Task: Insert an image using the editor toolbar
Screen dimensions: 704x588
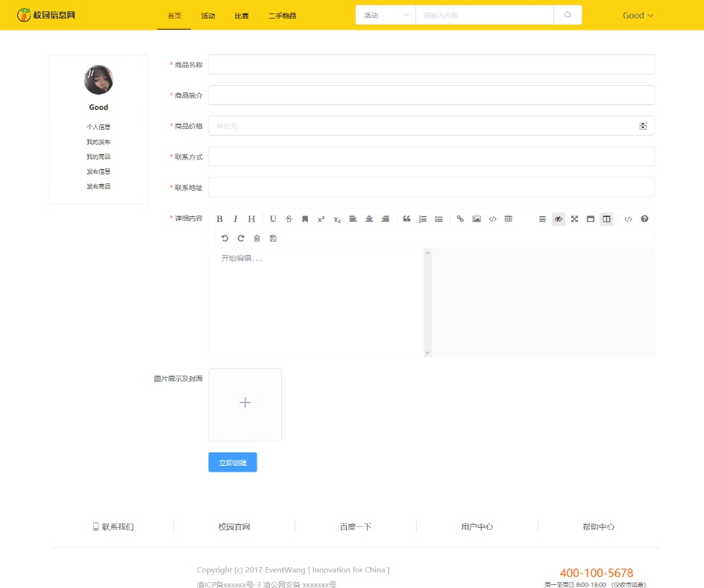Action: pos(477,218)
